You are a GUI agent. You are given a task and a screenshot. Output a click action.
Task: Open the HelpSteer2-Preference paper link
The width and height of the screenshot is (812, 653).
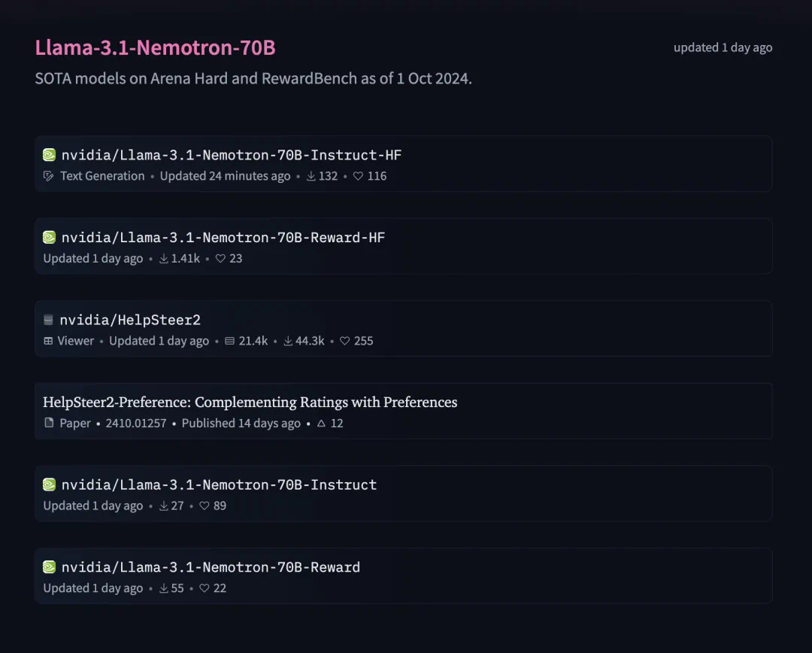click(250, 402)
